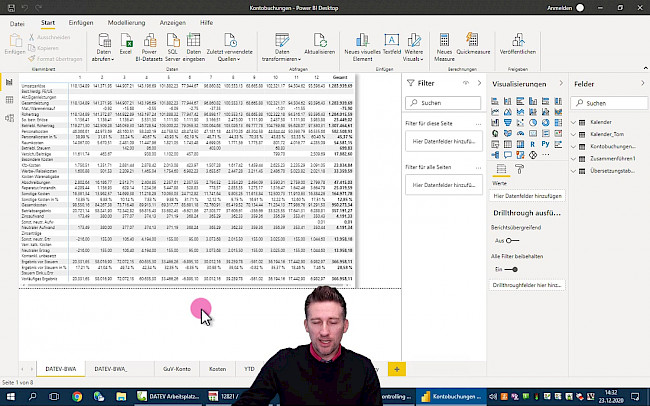
Task: Select the Format paint roller icon
Action: [x=519, y=170]
